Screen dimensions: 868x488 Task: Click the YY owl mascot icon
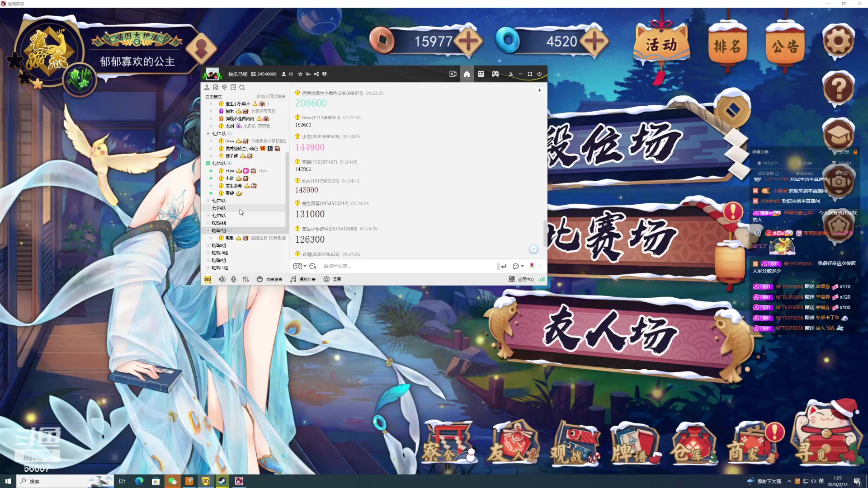click(x=208, y=280)
